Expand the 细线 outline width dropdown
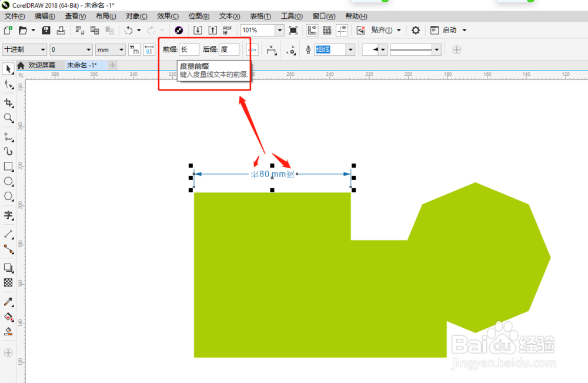Screen dimensions: 588x383 pyautogui.click(x=350, y=50)
